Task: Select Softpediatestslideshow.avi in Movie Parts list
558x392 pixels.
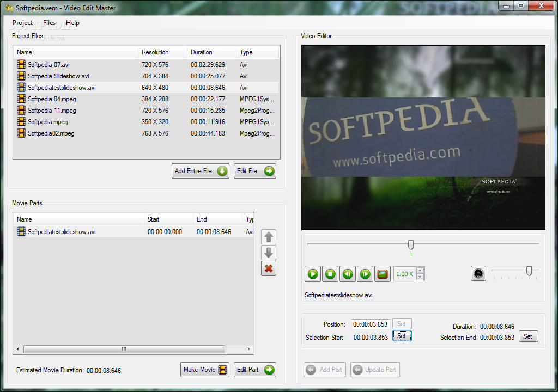Action: pyautogui.click(x=134, y=232)
